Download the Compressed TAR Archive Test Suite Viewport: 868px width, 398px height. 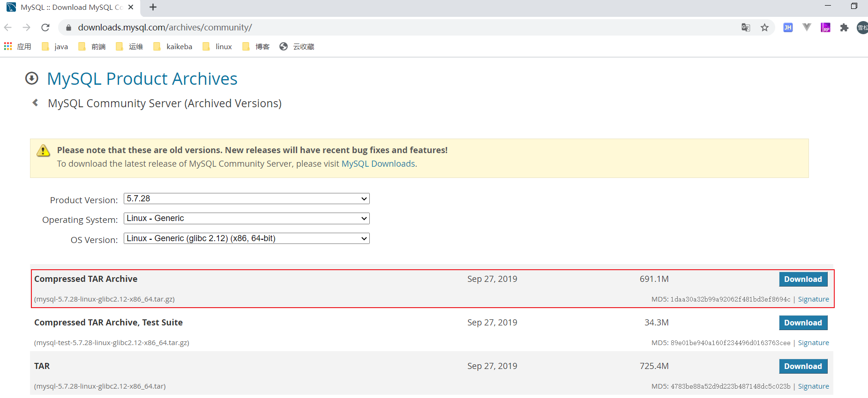(803, 323)
